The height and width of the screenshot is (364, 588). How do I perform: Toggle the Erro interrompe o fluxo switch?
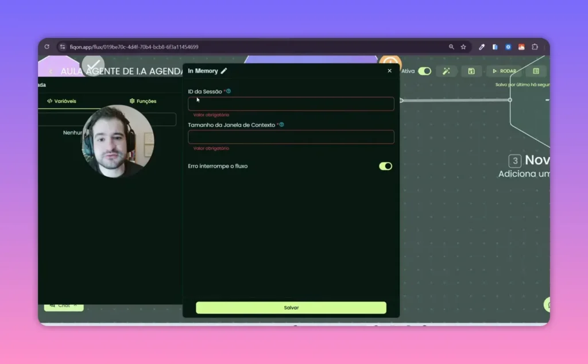[x=385, y=166]
